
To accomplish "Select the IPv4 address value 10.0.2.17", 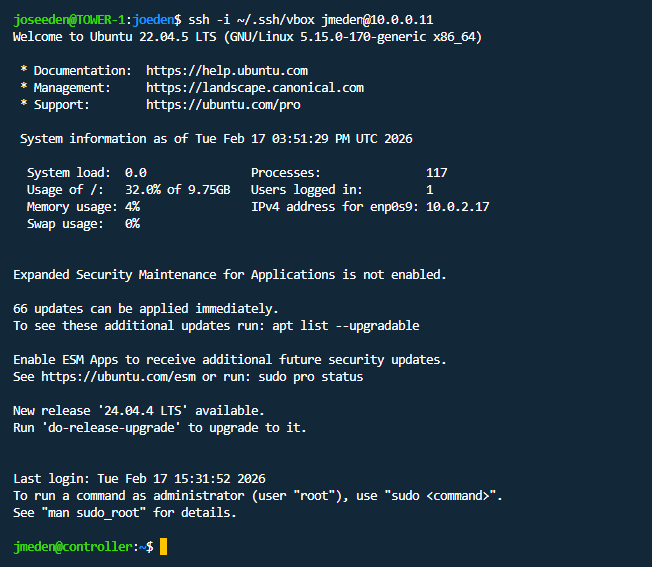I will [457, 207].
